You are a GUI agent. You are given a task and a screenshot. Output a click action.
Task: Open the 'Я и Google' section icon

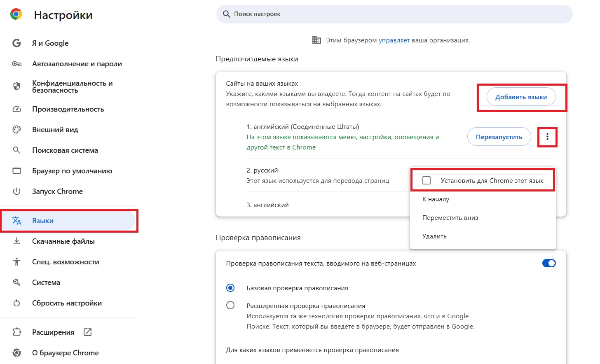tap(16, 43)
